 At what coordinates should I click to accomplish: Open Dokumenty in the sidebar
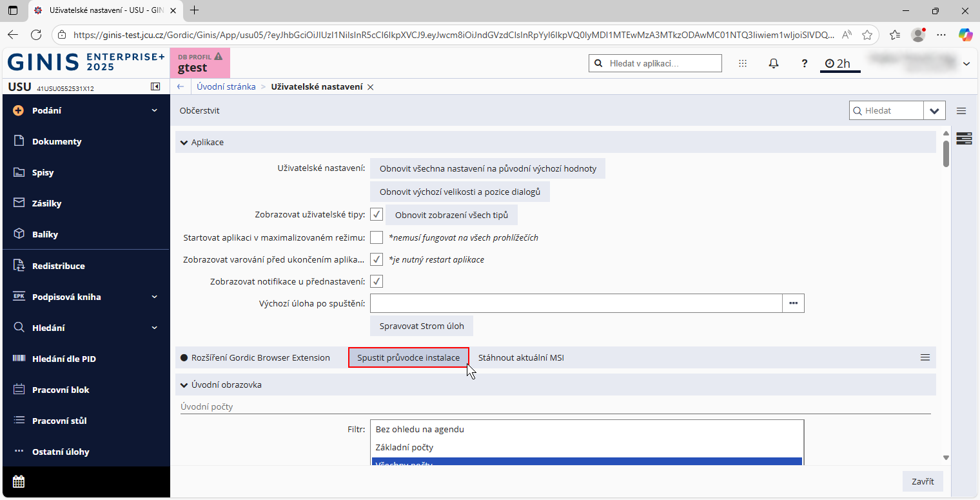coord(57,141)
